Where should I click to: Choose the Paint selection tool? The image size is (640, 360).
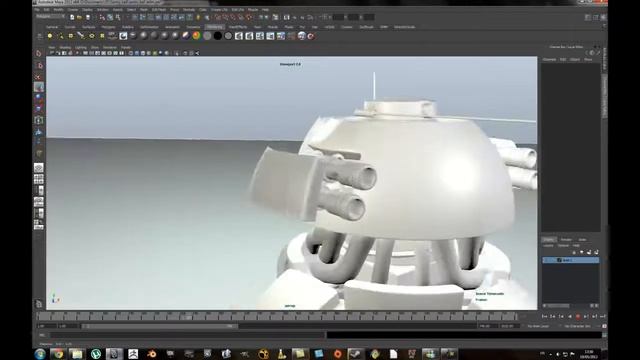pos(39,76)
